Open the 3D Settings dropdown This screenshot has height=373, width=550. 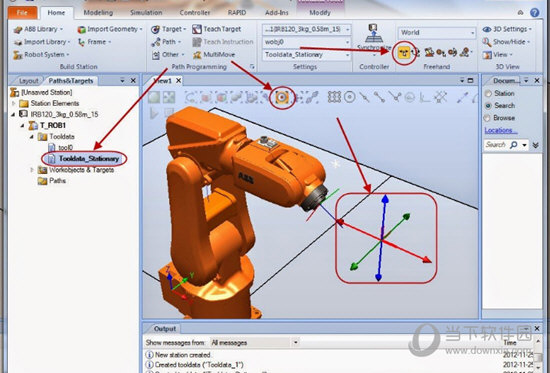[507, 29]
